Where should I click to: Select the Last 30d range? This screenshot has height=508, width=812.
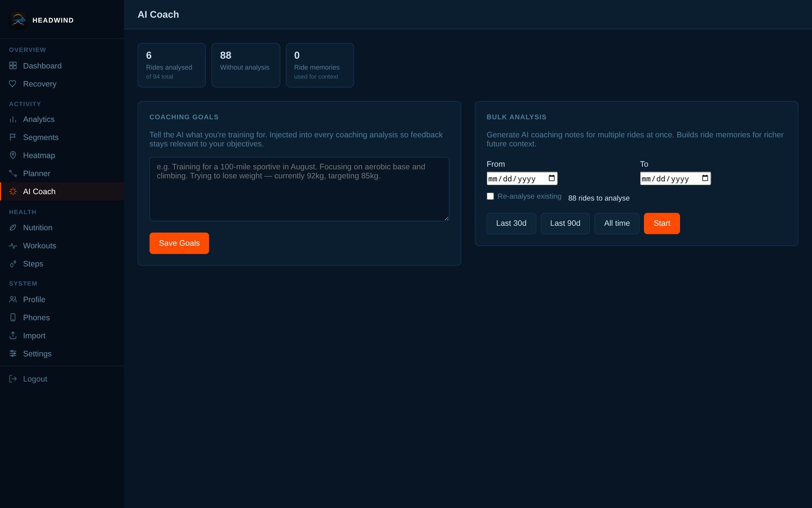(511, 224)
